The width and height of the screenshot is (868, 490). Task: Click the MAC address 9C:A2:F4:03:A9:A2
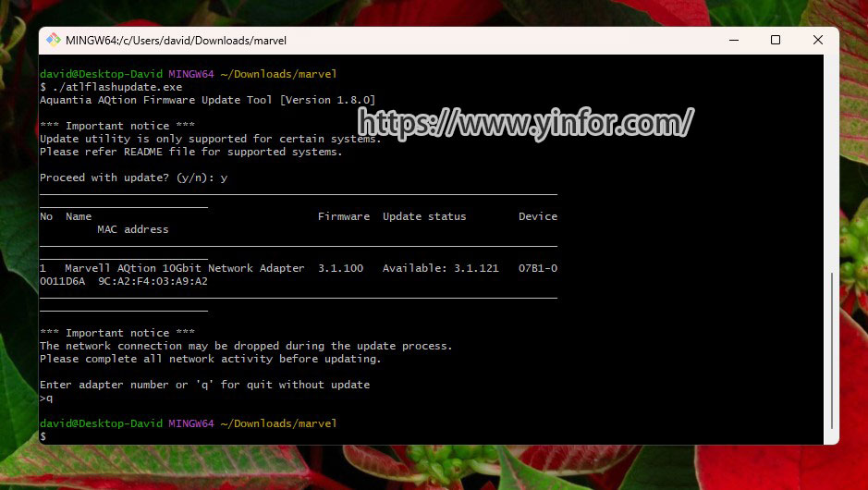click(153, 281)
